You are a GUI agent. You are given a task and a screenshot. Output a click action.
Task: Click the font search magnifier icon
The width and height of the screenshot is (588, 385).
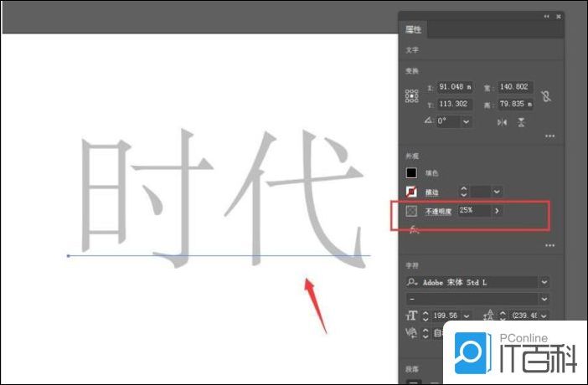[x=412, y=282]
